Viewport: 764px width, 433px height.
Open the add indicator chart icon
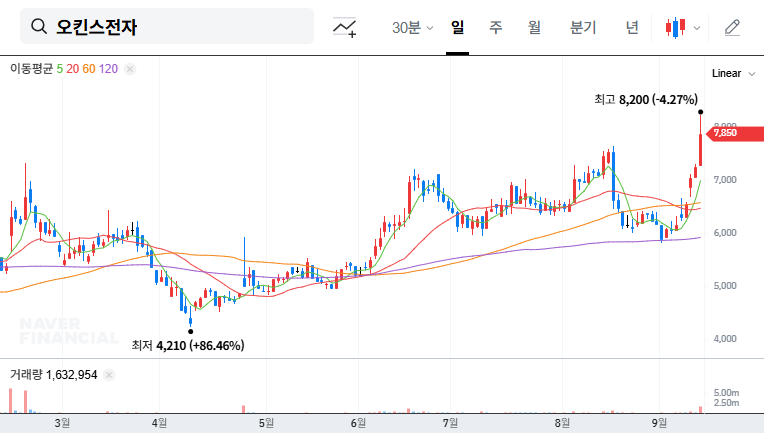[344, 27]
